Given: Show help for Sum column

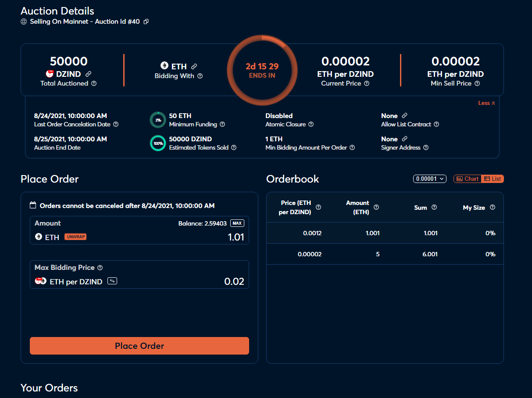Looking at the screenshot, I should 434,207.
